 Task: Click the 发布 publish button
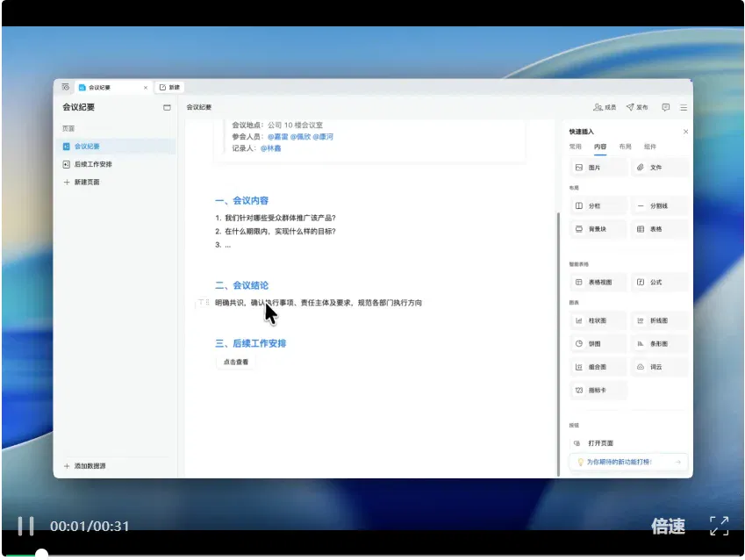coord(637,107)
